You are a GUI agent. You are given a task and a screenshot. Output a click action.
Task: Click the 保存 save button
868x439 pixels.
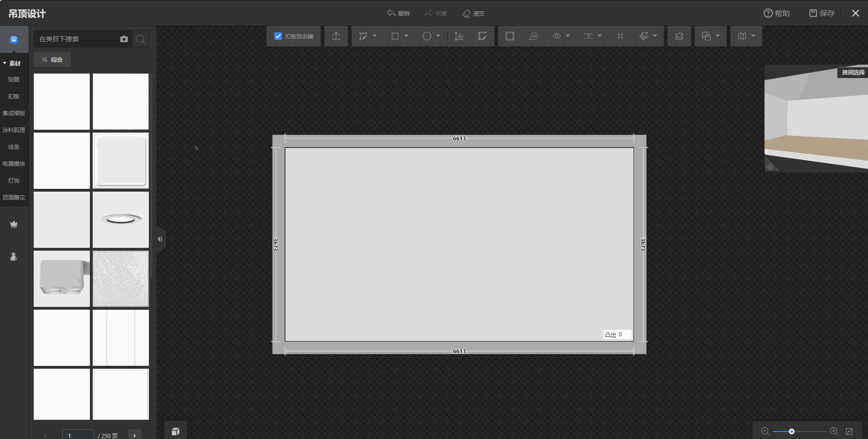click(822, 13)
